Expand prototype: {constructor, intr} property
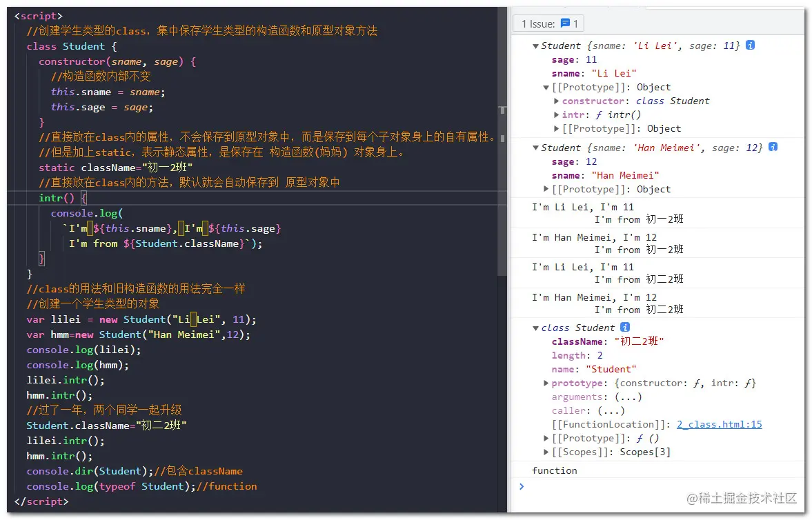 pos(546,383)
